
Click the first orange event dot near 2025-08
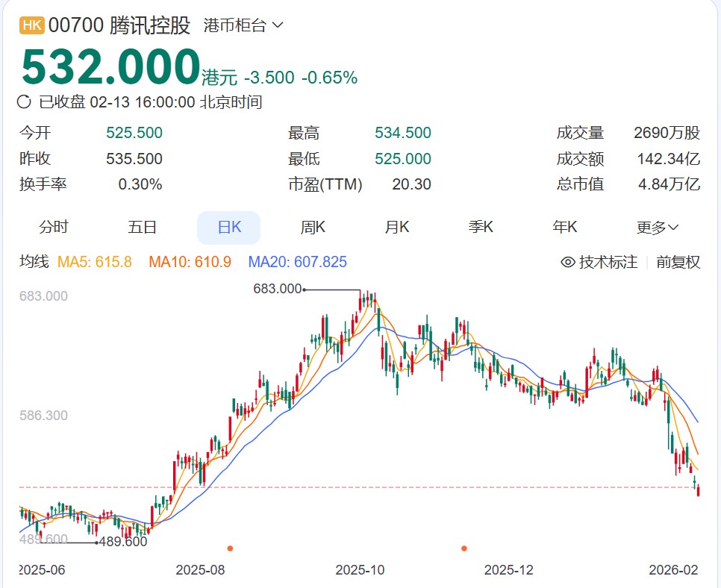pyautogui.click(x=230, y=548)
